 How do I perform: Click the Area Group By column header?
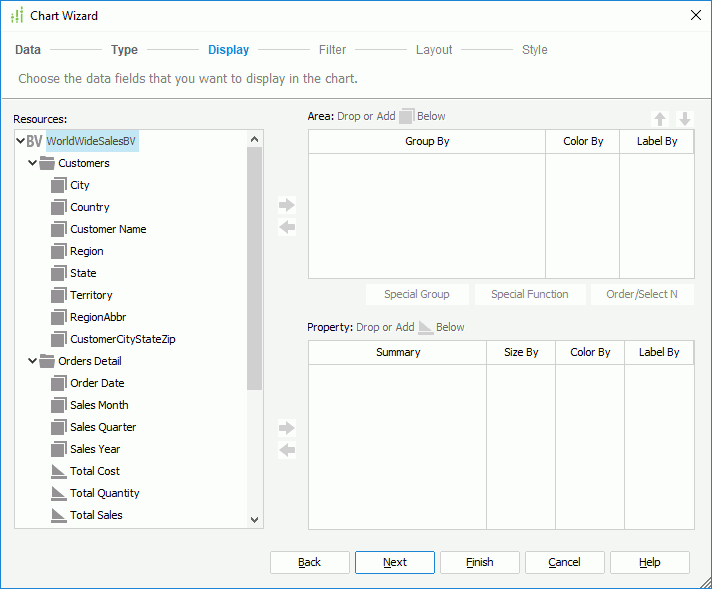tap(427, 142)
